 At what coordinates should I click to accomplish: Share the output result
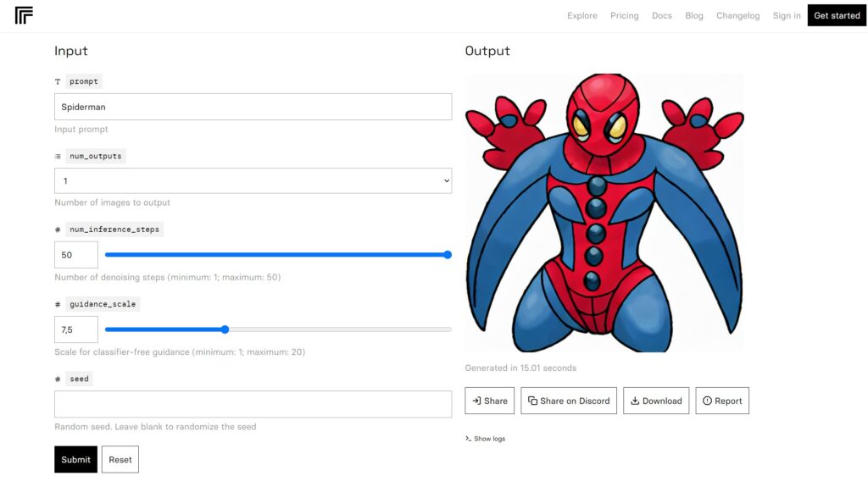(489, 401)
